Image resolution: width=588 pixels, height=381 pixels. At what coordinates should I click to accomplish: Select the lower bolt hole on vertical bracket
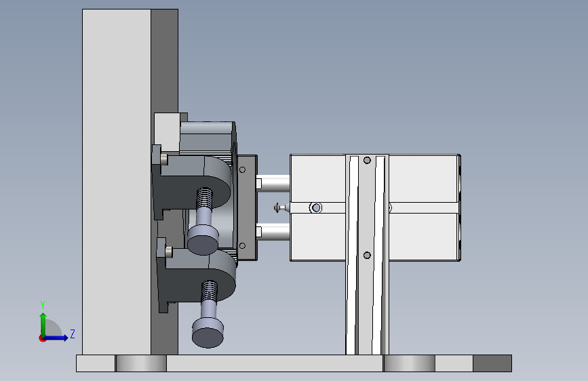pos(367,256)
